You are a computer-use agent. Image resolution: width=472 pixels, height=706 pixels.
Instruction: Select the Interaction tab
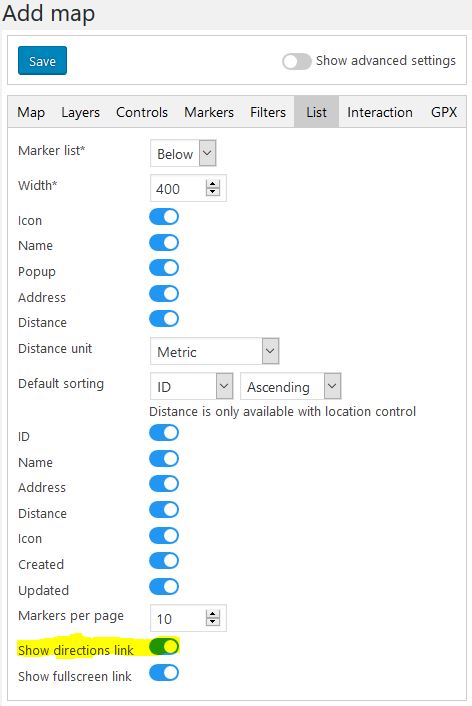380,112
